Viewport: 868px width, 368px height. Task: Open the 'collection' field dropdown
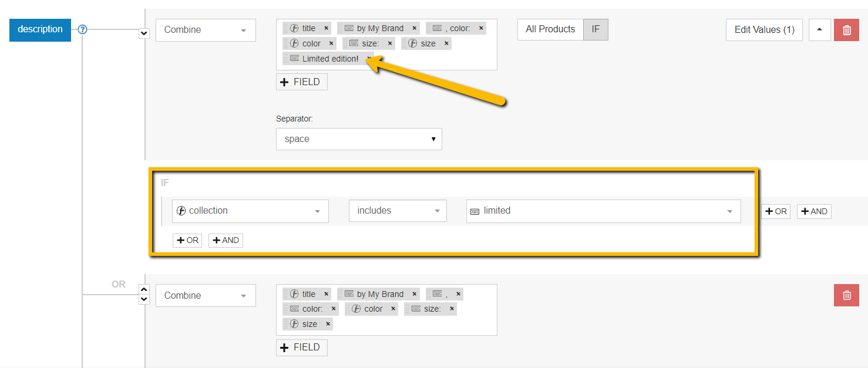[250, 211]
